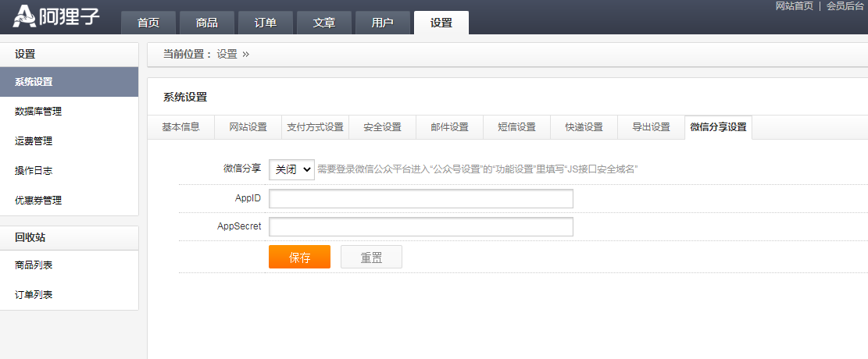View 操作日志 in the sidebar
The width and height of the screenshot is (868, 359).
[x=34, y=170]
